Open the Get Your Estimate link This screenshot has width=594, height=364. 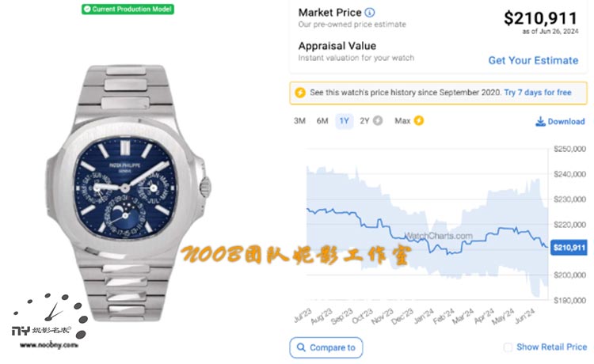[533, 60]
